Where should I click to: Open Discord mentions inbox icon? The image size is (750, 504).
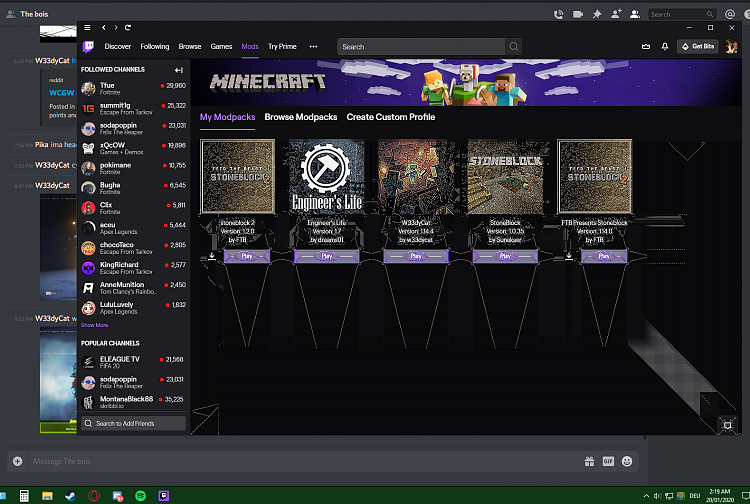pos(729,14)
